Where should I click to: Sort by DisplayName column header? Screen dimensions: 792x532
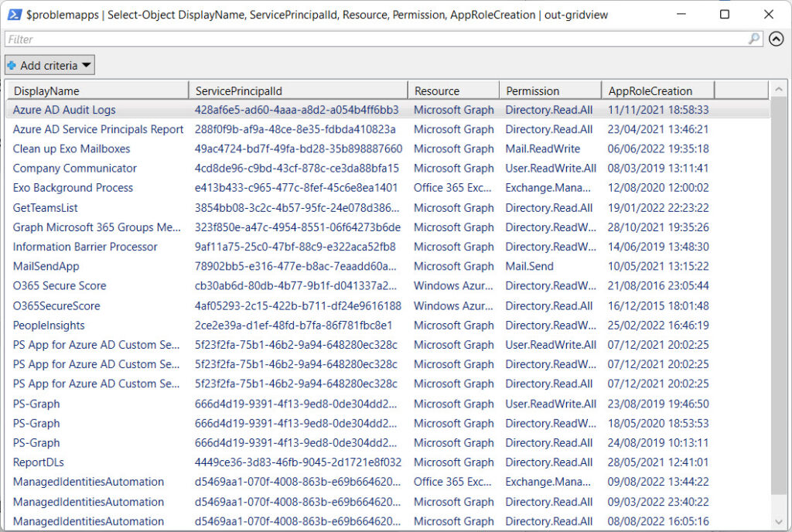(x=97, y=90)
